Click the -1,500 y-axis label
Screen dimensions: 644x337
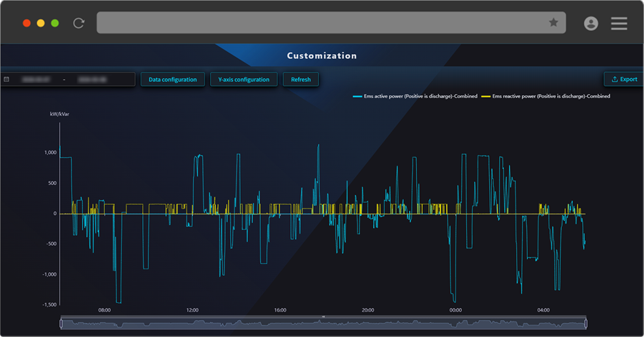[50, 304]
